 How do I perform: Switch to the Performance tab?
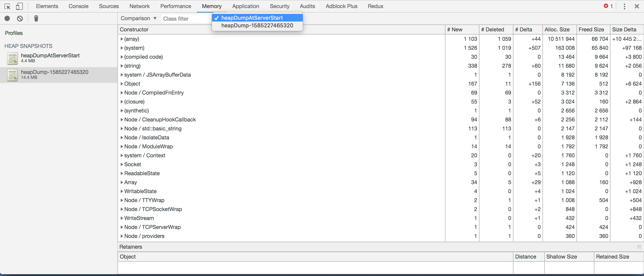click(176, 6)
